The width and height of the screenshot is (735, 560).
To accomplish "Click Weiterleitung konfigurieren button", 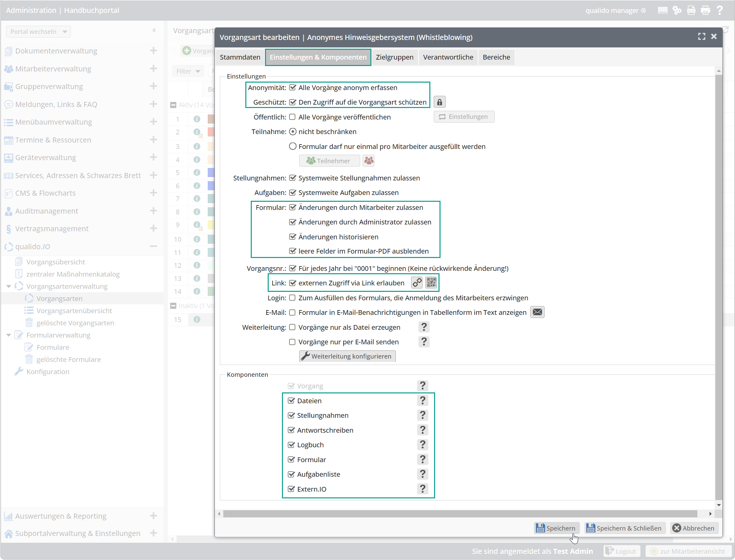I will pos(347,356).
